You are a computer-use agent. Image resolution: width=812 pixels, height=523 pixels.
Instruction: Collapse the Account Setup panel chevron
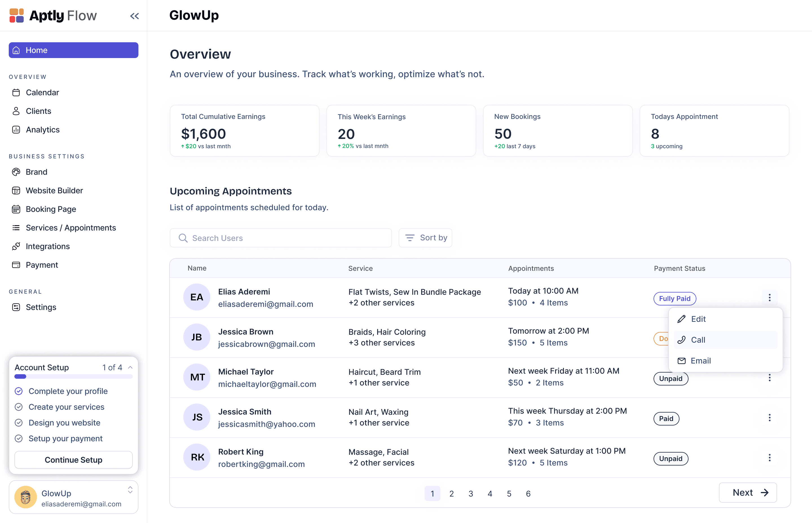click(130, 367)
